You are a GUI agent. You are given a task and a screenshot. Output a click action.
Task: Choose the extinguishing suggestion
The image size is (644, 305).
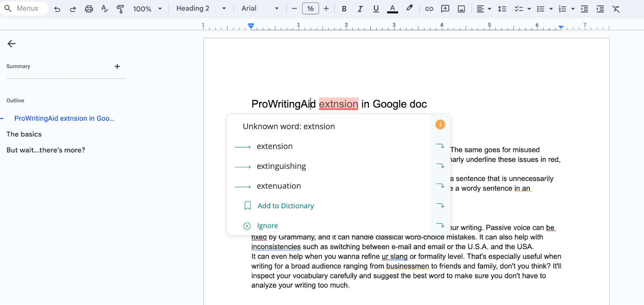(x=281, y=166)
